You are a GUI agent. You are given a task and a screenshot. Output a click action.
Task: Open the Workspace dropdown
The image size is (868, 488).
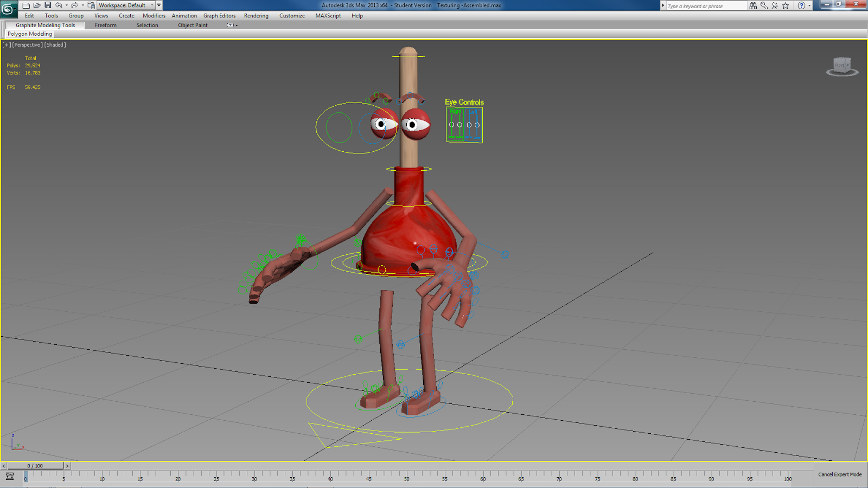tap(152, 4)
